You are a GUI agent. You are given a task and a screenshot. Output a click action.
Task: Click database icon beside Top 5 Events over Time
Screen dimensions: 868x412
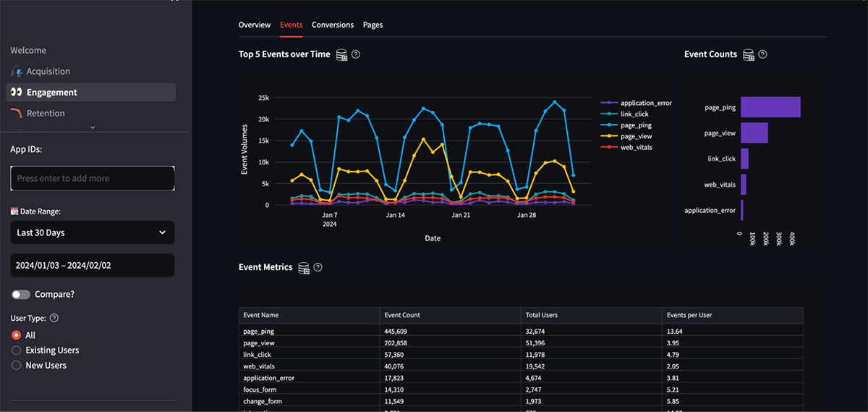(341, 55)
